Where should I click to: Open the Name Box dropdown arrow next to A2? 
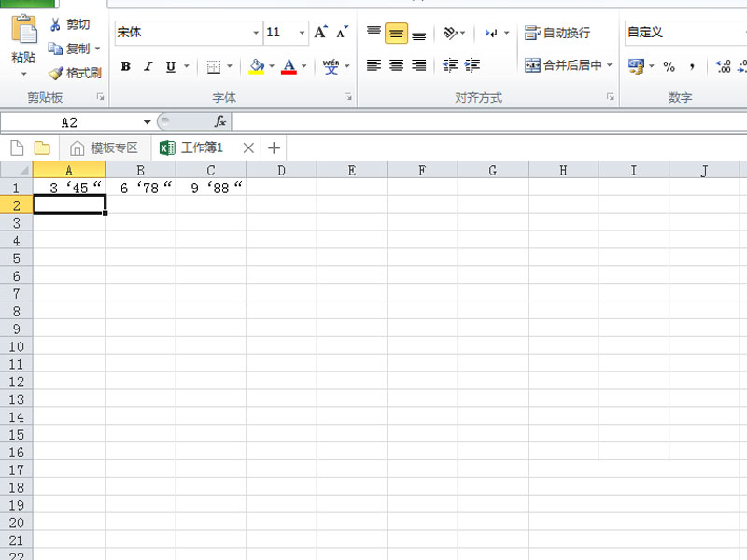[147, 122]
